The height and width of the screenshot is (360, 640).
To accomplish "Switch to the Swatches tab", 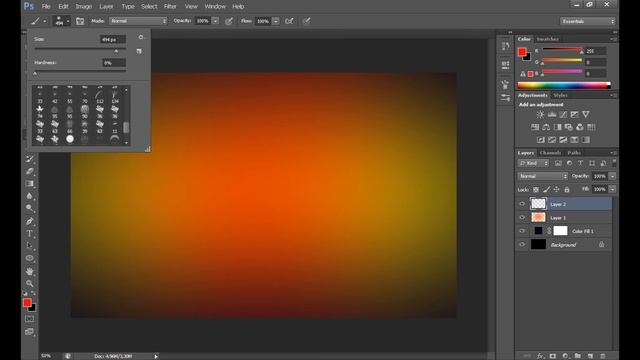I will (x=547, y=39).
